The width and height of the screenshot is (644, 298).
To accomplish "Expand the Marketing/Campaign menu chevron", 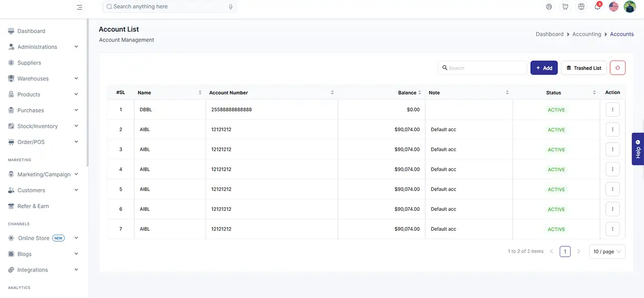I will pos(77,174).
